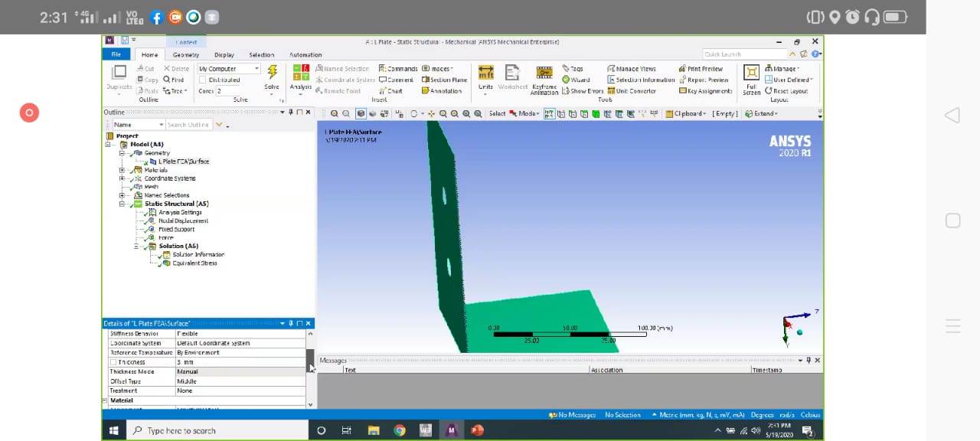980x441 pixels.
Task: Click the Duplicate icon in Outline group
Action: click(x=119, y=77)
